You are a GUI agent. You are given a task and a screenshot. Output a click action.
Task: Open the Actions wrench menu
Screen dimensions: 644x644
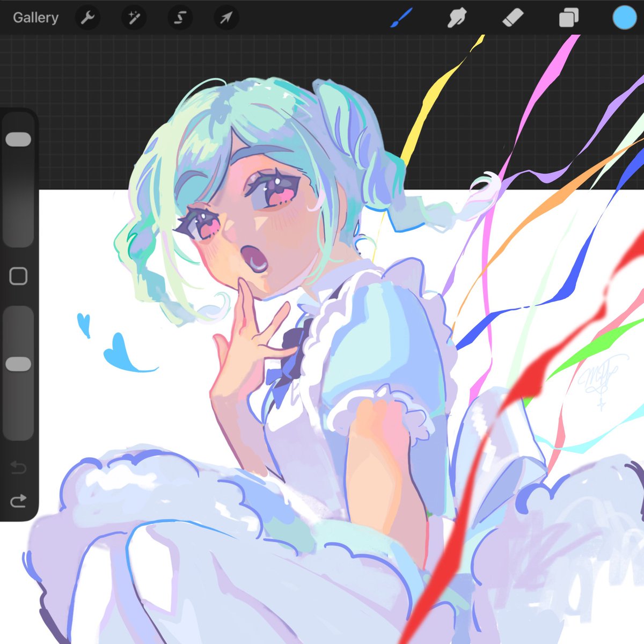pos(88,18)
